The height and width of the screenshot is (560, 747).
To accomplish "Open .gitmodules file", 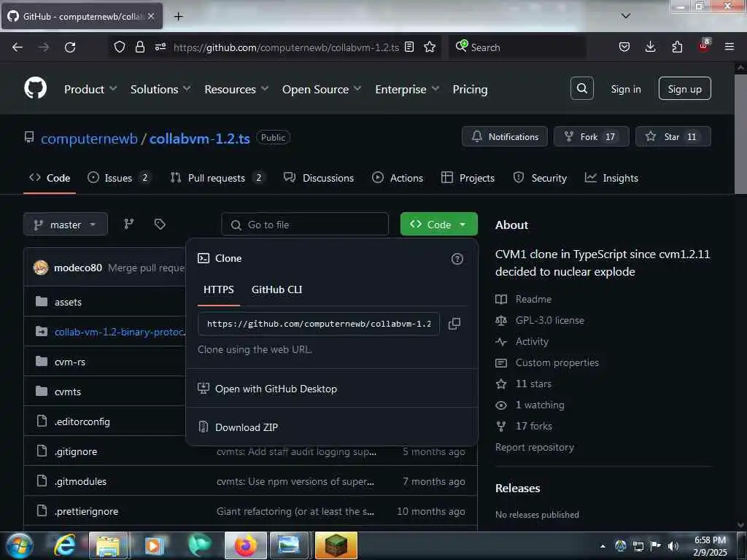I will click(x=80, y=481).
